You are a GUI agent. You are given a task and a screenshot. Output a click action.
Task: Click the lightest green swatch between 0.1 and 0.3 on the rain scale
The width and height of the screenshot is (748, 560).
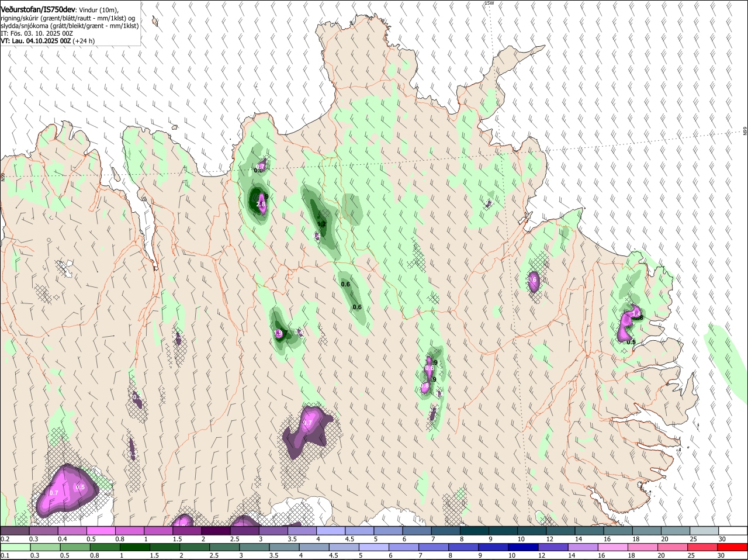coord(16,547)
